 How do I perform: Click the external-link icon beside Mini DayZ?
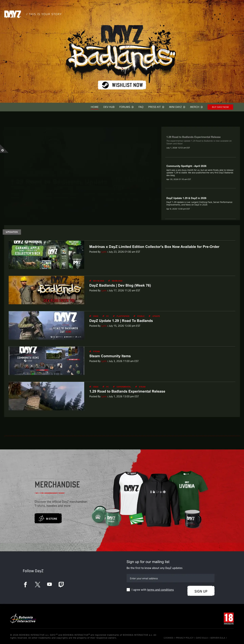184,107
